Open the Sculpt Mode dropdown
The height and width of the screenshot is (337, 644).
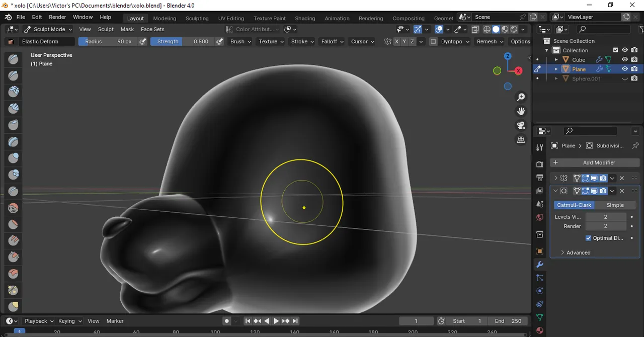pos(48,29)
